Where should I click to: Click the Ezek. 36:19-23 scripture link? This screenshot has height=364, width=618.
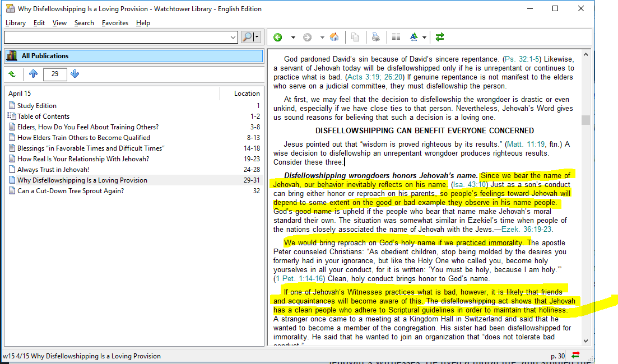526,230
